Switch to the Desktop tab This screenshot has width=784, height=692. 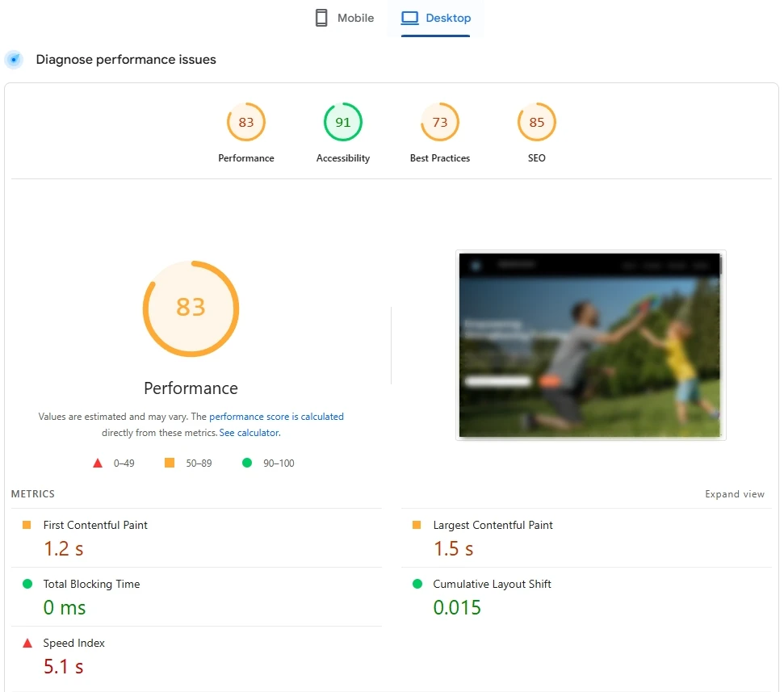[436, 17]
